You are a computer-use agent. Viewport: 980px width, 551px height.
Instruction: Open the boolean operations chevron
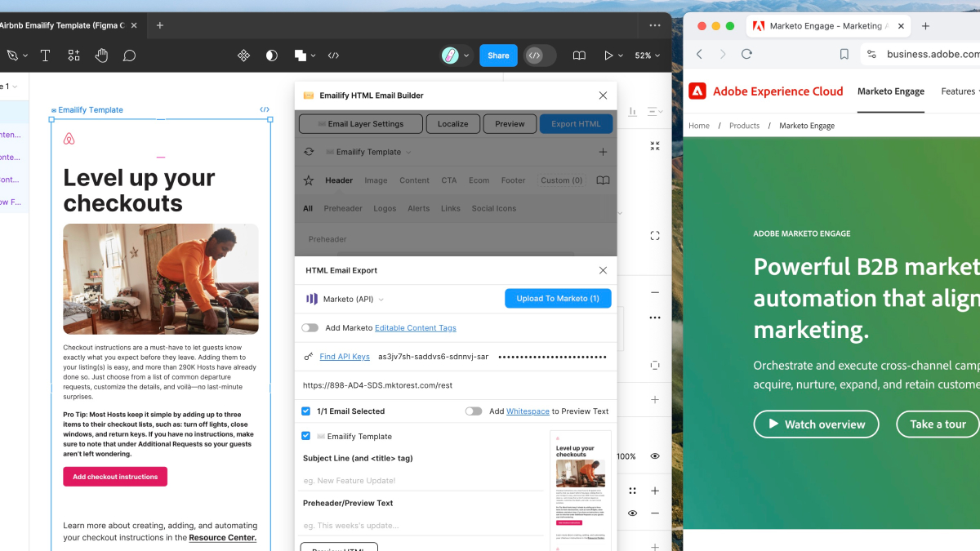[x=314, y=56]
